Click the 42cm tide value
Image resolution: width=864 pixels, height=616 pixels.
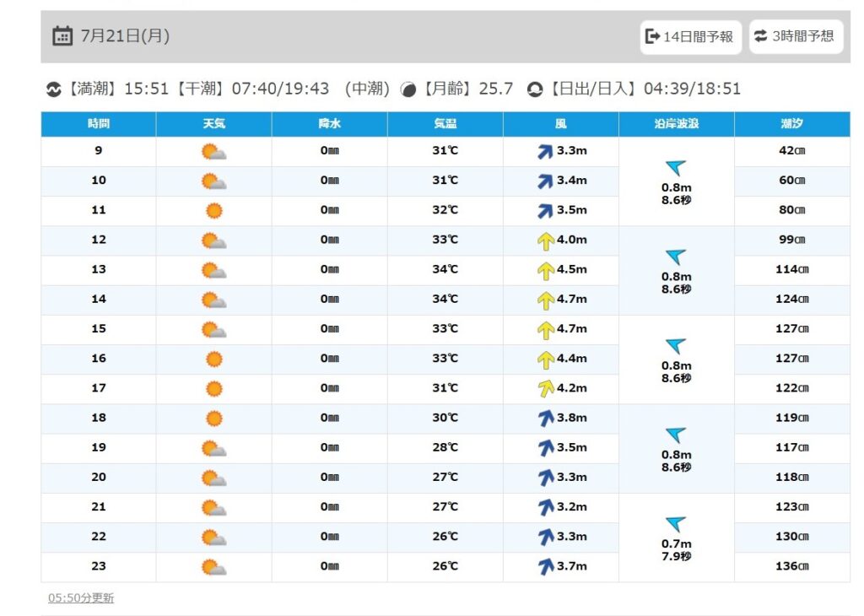point(792,150)
